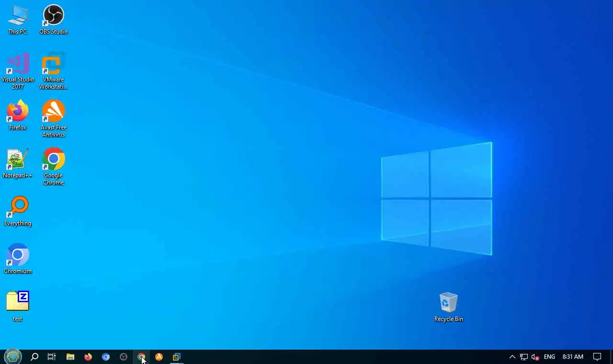Viewport: 613px width, 364px height.
Task: Select the Notepad++ desktop shortcut
Action: [18, 163]
